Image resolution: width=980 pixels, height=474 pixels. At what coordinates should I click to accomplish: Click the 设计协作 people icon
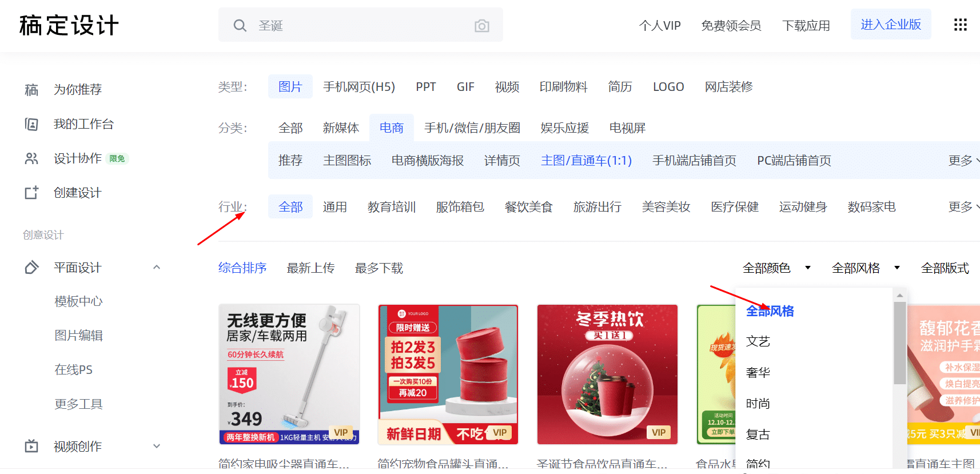(x=31, y=158)
